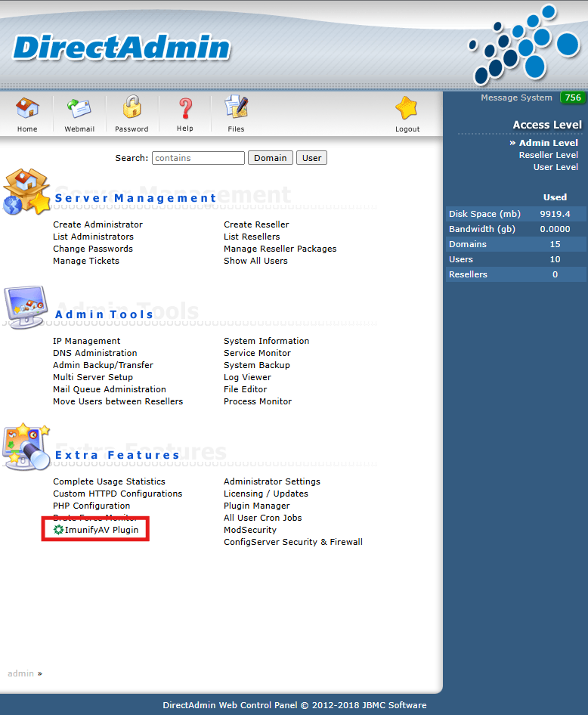Click the Home house icon
Image resolution: width=588 pixels, height=715 pixels.
pos(27,110)
